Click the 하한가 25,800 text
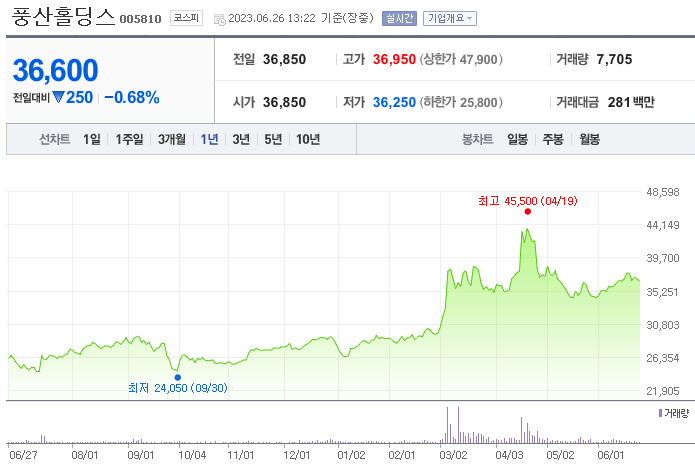The width and height of the screenshot is (695, 473). (x=461, y=102)
